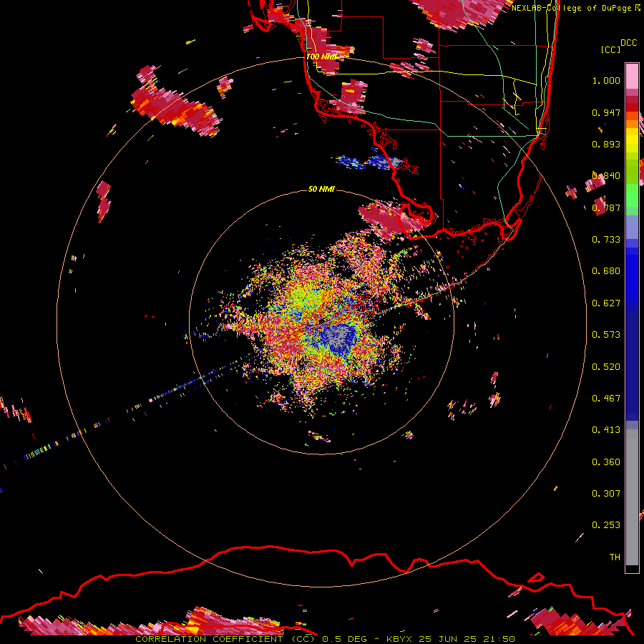Click the 0.840 scale value
The image size is (644, 644).
(606, 176)
